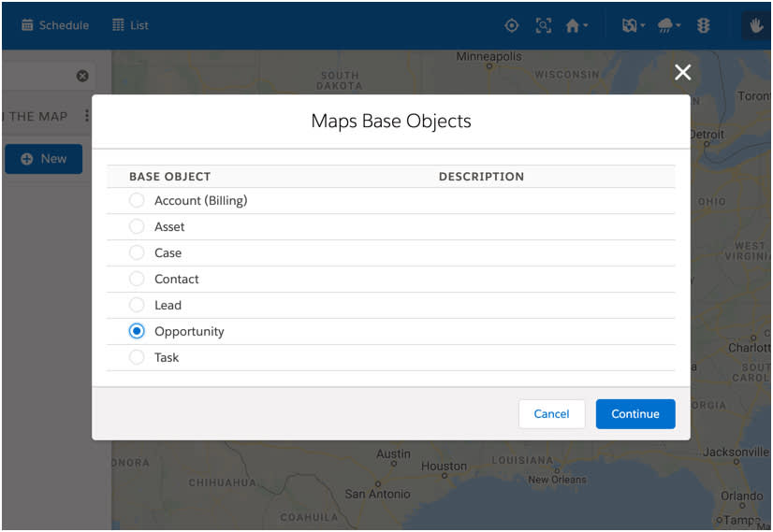This screenshot has width=773, height=532.
Task: Open the Schedule tab
Action: (x=55, y=25)
